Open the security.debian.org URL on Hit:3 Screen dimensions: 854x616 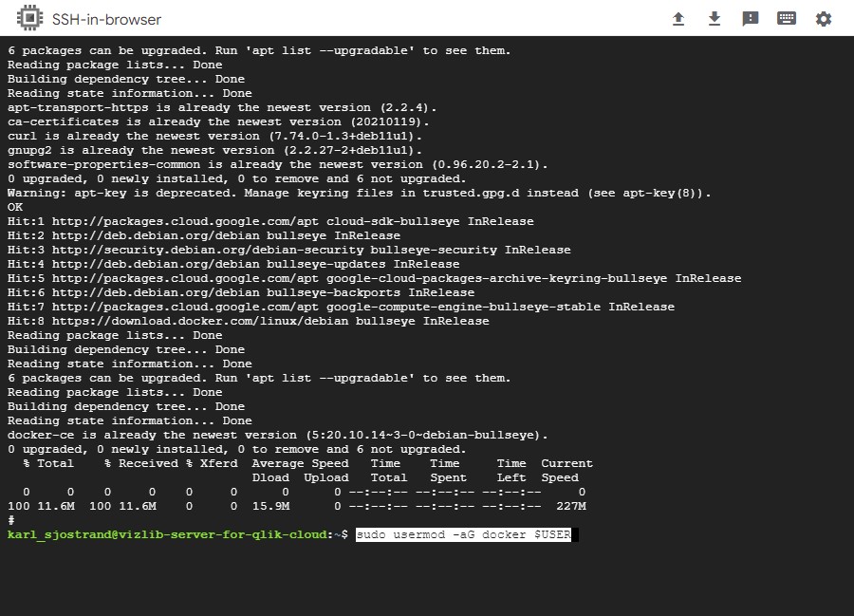(208, 250)
